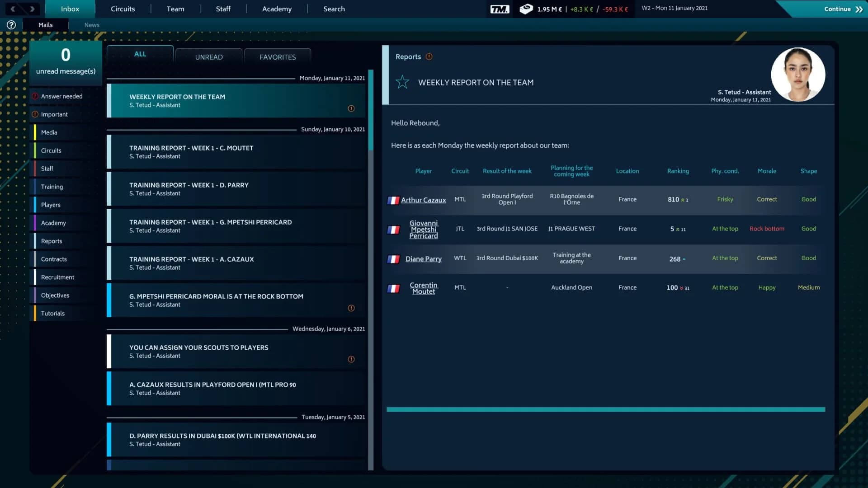The width and height of the screenshot is (868, 488).
Task: Enable the FAVORITES mail filter
Action: click(277, 57)
